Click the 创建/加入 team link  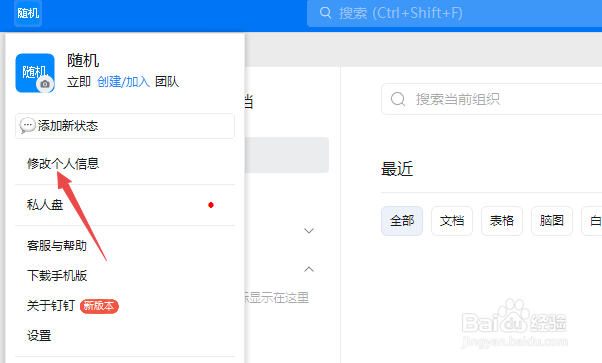(x=123, y=81)
